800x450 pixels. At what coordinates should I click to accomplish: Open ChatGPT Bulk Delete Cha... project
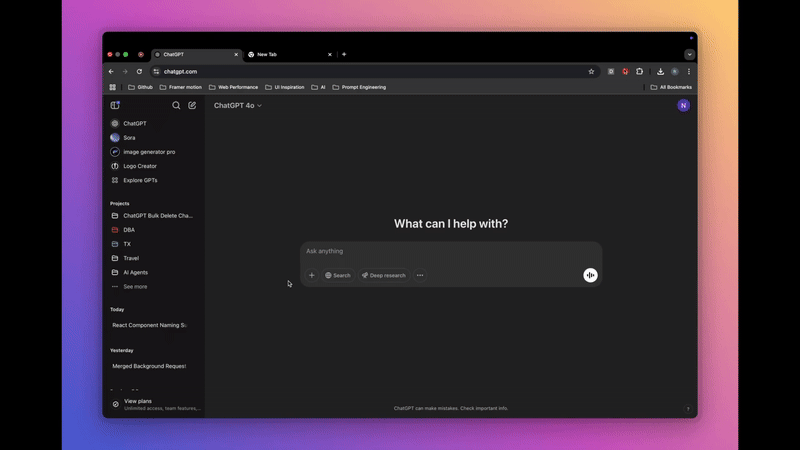pos(154,216)
